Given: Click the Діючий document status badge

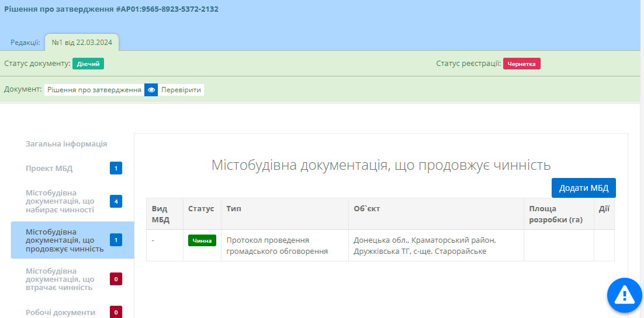Looking at the screenshot, I should 88,64.
